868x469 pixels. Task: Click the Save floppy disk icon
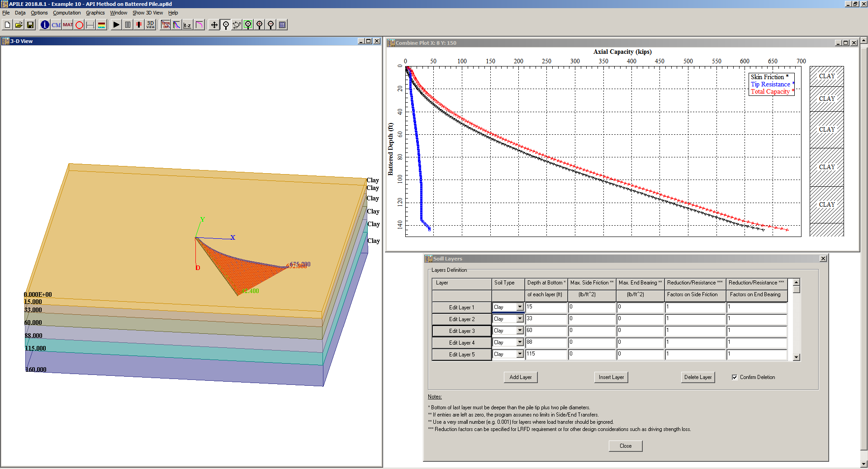pos(30,25)
